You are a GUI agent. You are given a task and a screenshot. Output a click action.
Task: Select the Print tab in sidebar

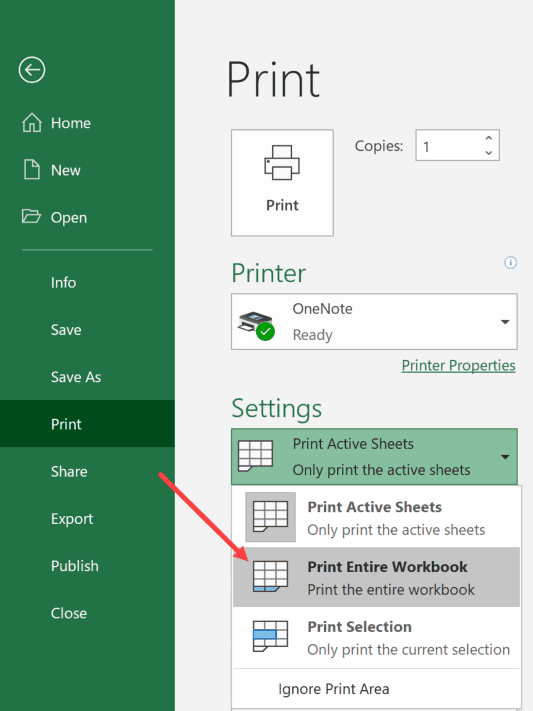pyautogui.click(x=87, y=424)
